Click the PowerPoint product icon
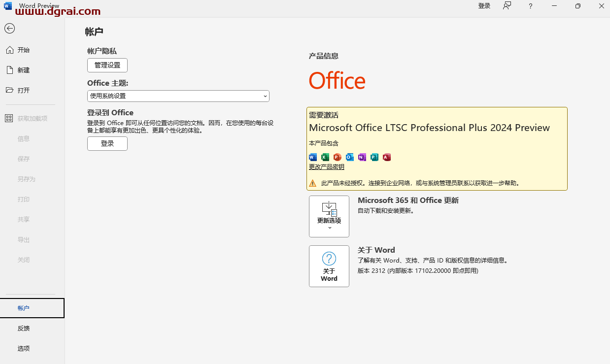This screenshot has width=610, height=364. tap(337, 157)
